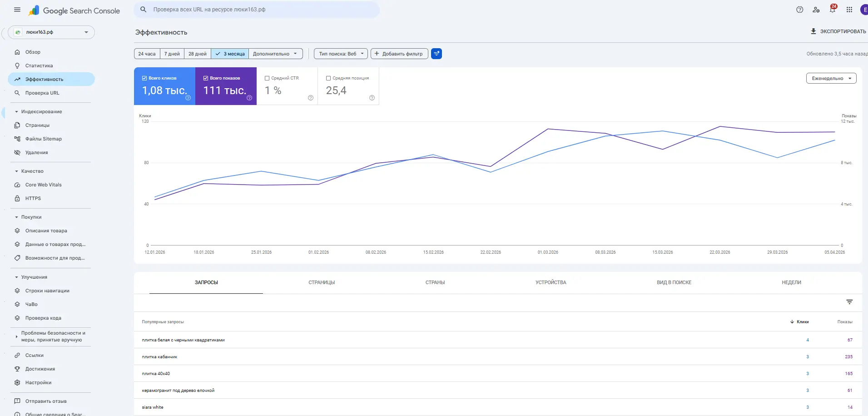Open users and permissions icon
This screenshot has height=416, width=868.
816,10
